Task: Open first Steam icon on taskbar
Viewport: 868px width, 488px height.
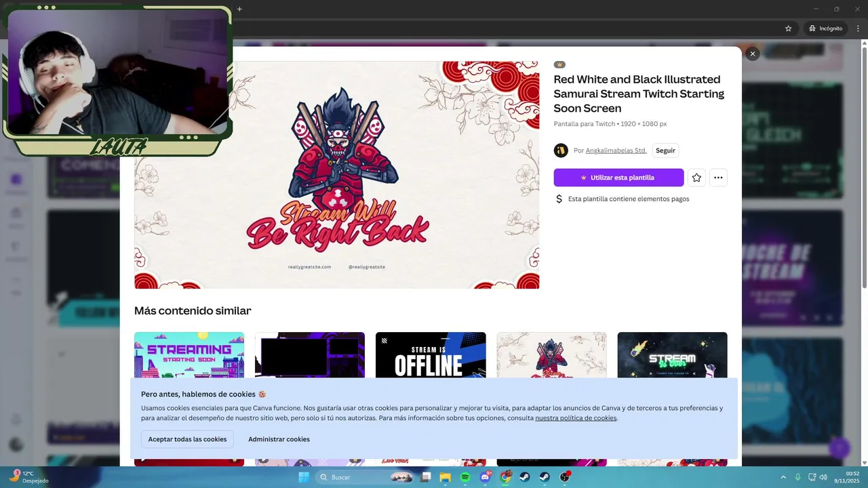Action: [x=525, y=477]
